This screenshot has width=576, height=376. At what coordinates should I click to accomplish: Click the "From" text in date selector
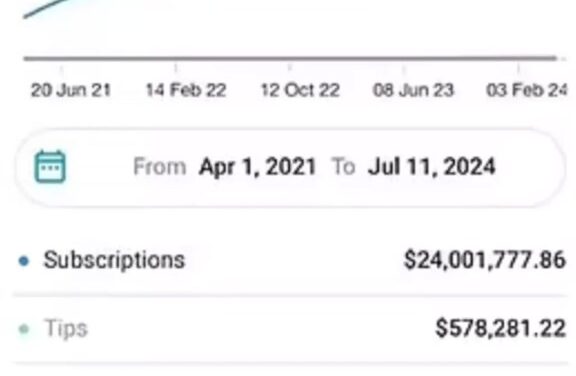160,167
